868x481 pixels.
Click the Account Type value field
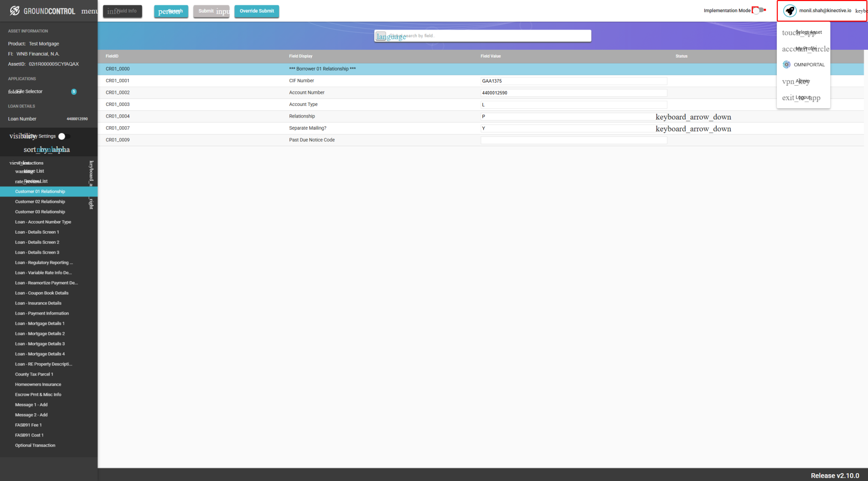(573, 105)
